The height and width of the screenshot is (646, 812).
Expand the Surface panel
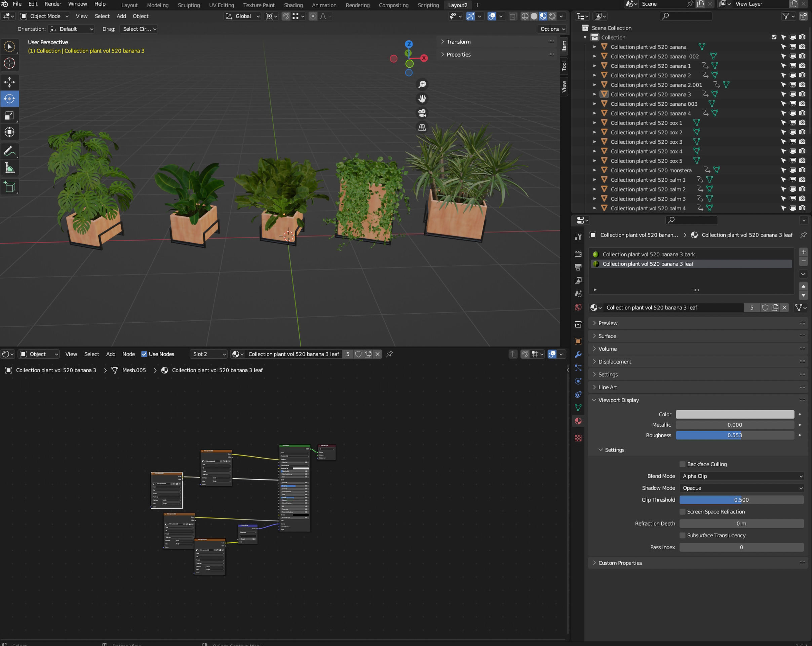[607, 336]
